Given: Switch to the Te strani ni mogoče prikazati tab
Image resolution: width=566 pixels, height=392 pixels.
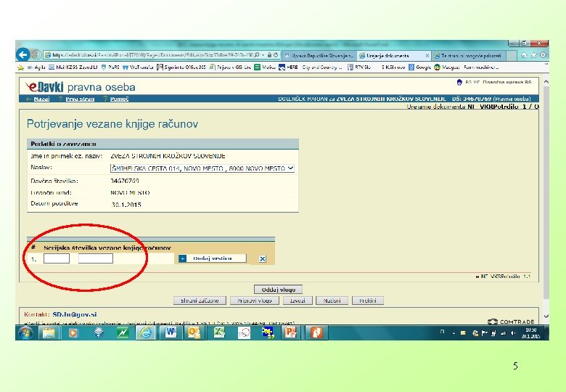Looking at the screenshot, I should (468, 56).
